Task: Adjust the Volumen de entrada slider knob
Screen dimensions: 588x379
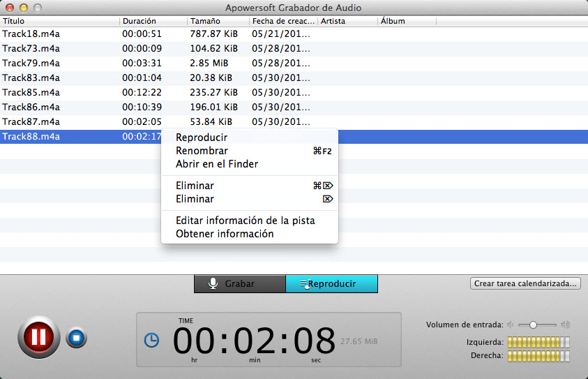Action: [533, 325]
